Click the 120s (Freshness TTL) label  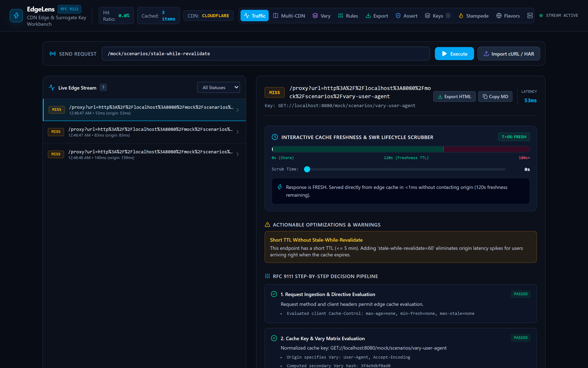click(x=406, y=158)
